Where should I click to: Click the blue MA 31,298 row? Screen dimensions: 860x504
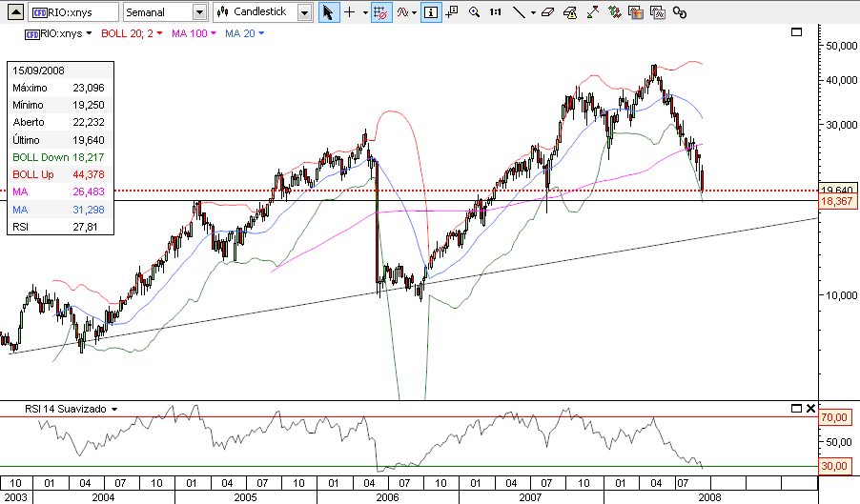(60, 210)
